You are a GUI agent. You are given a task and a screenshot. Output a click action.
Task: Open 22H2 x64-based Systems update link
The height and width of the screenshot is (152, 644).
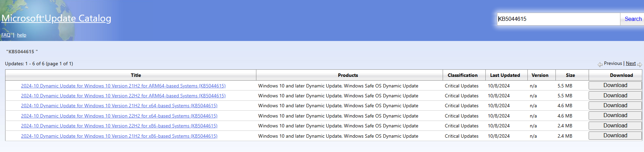pyautogui.click(x=119, y=116)
